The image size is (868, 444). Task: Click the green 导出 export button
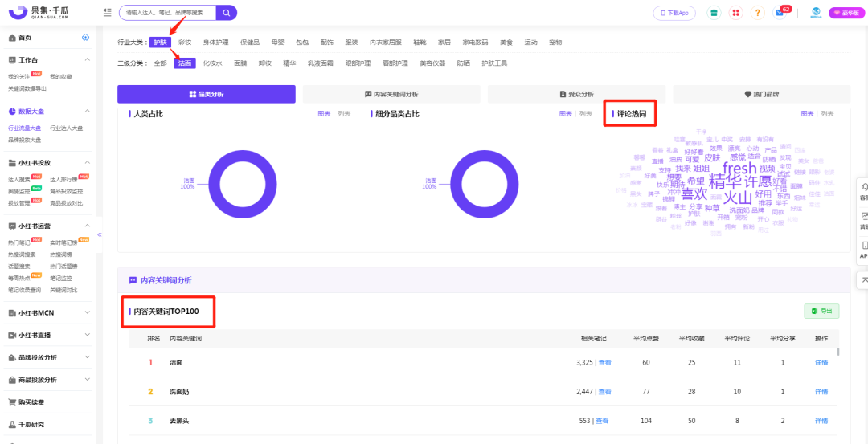click(x=821, y=311)
